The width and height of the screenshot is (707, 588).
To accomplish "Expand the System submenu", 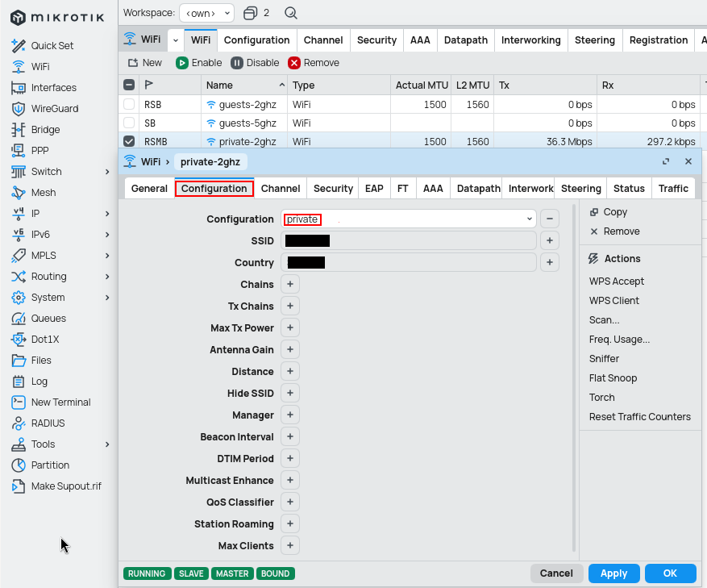I will [x=107, y=298].
